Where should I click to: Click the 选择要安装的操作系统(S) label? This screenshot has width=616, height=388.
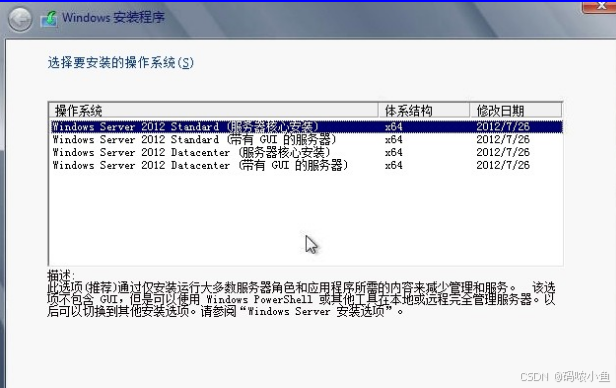121,62
